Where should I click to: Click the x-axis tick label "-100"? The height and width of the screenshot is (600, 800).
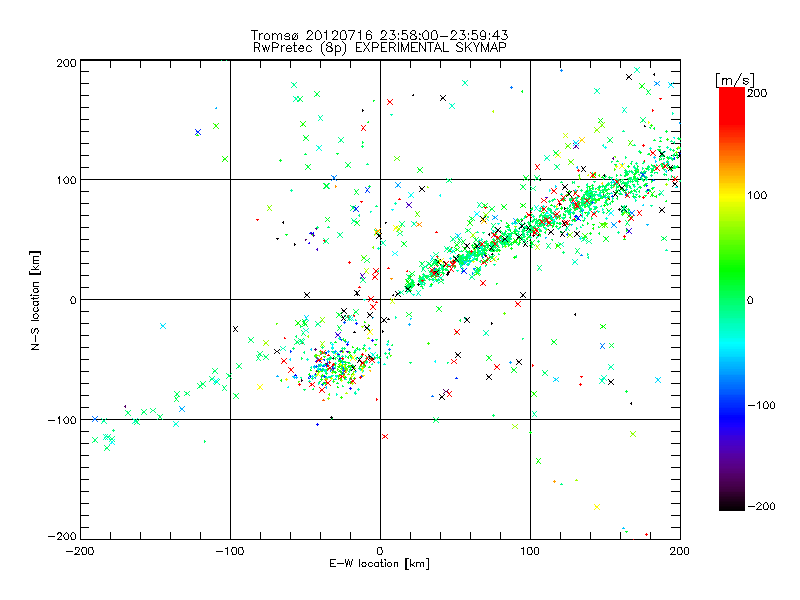click(230, 551)
